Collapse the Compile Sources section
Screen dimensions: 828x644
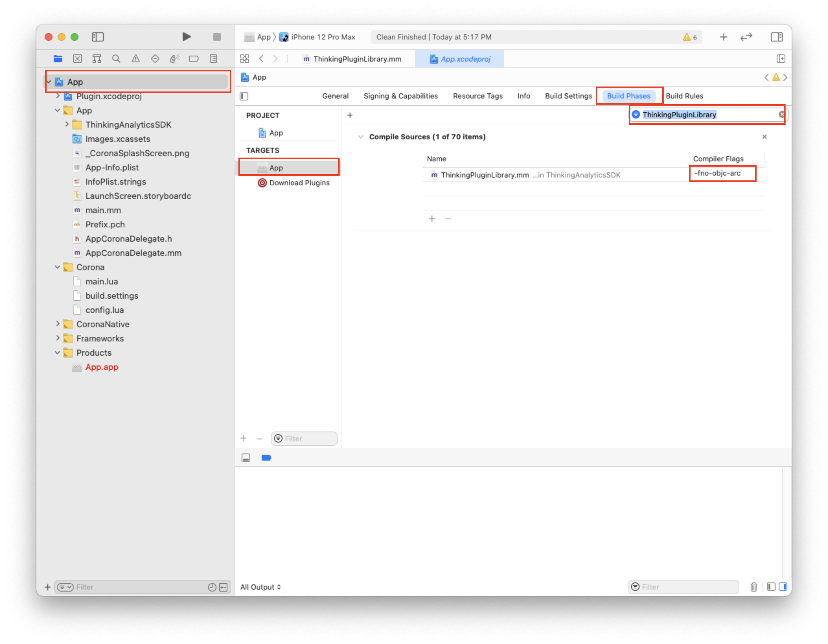(361, 137)
